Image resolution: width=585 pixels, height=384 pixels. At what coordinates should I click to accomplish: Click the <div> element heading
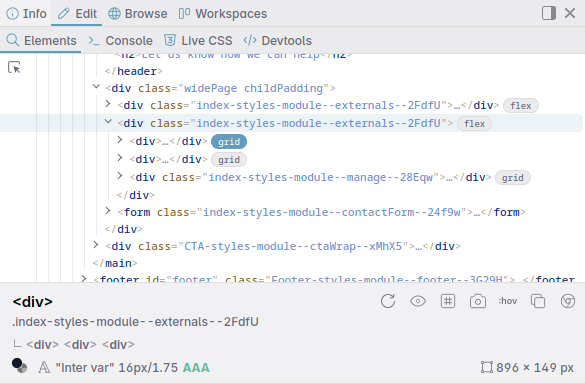coord(32,301)
